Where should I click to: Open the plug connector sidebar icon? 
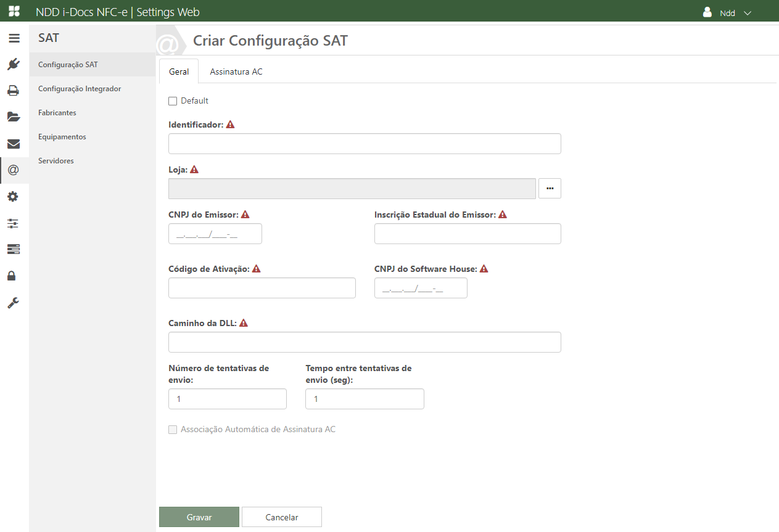(14, 64)
